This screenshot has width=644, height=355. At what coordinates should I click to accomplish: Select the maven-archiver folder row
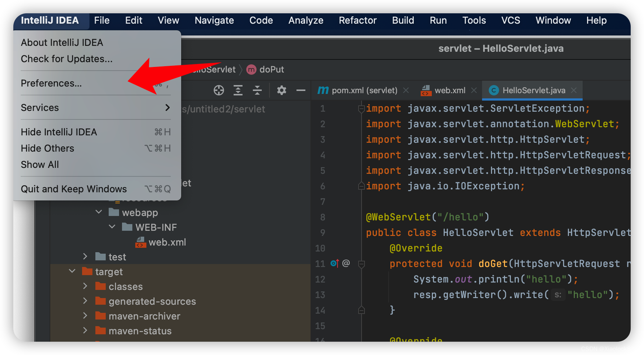[180, 316]
